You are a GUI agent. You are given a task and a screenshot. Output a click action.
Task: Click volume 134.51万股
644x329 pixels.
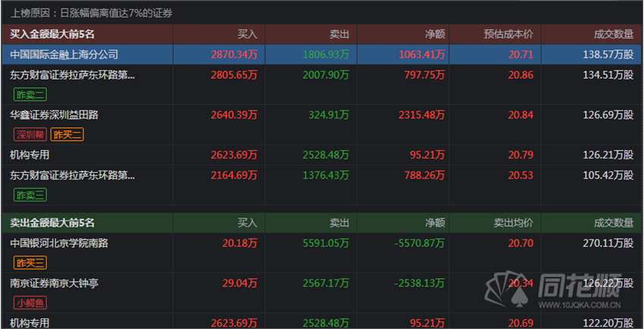click(608, 75)
